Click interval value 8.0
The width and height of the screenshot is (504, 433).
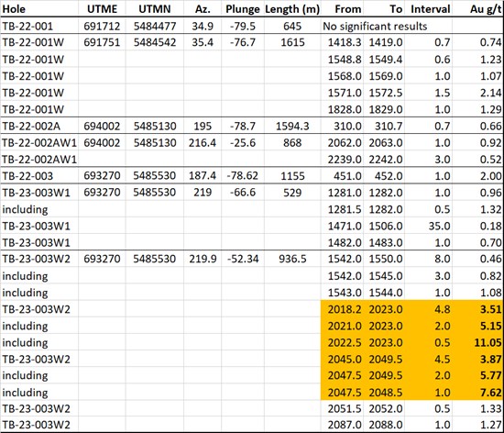[x=443, y=259]
